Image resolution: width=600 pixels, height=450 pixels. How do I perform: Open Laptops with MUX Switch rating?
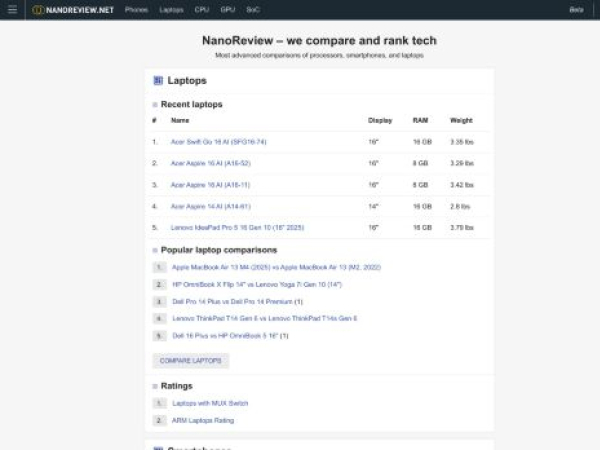[x=210, y=403]
